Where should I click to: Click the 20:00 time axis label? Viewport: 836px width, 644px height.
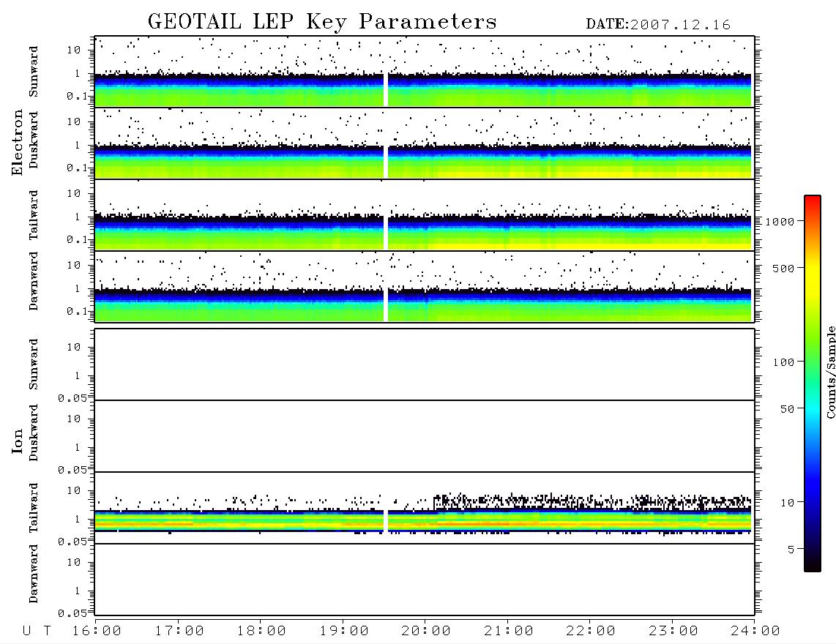427,632
